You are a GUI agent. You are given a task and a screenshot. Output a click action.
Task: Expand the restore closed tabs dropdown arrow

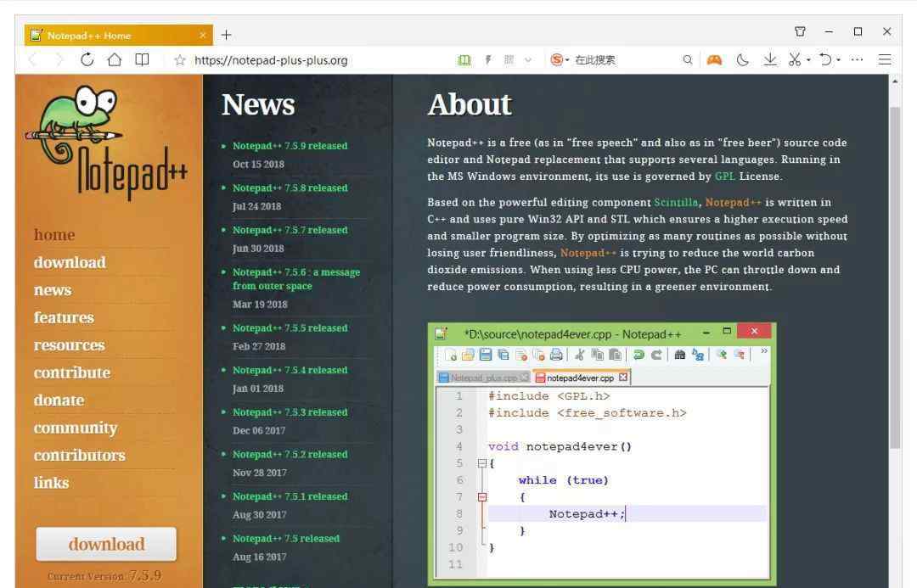(838, 59)
